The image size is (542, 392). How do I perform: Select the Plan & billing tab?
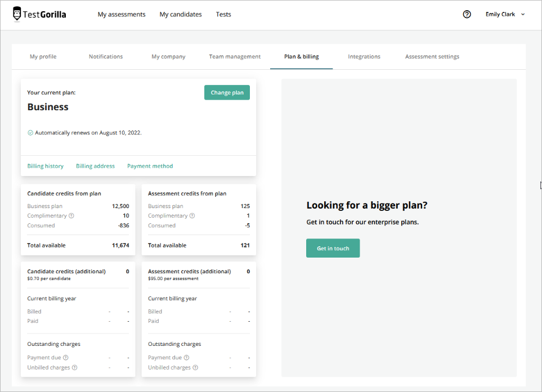pyautogui.click(x=302, y=57)
